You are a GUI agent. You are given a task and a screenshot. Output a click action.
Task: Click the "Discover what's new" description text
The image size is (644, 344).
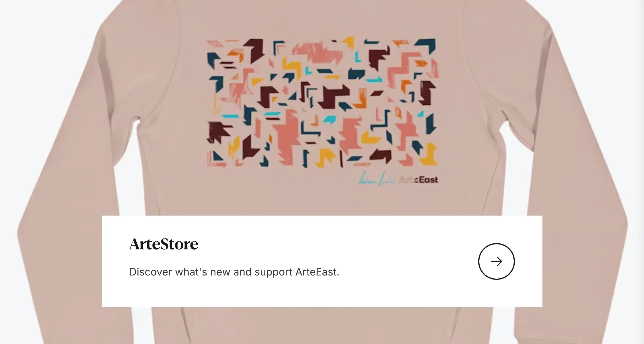click(234, 272)
